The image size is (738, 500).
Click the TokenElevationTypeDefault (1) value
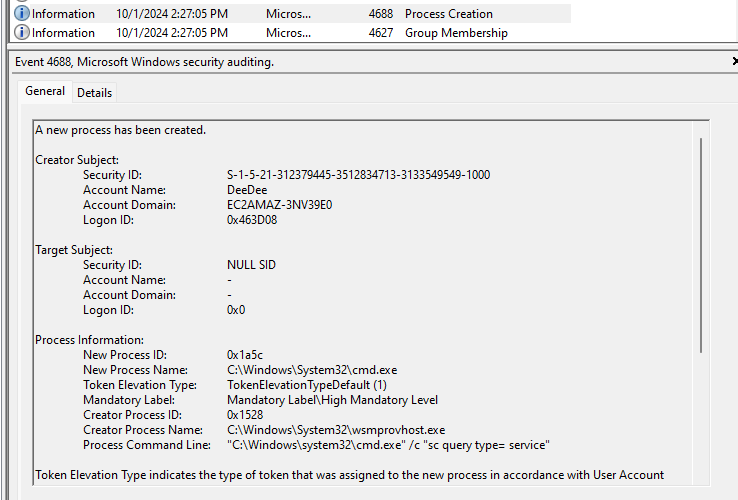pos(307,385)
